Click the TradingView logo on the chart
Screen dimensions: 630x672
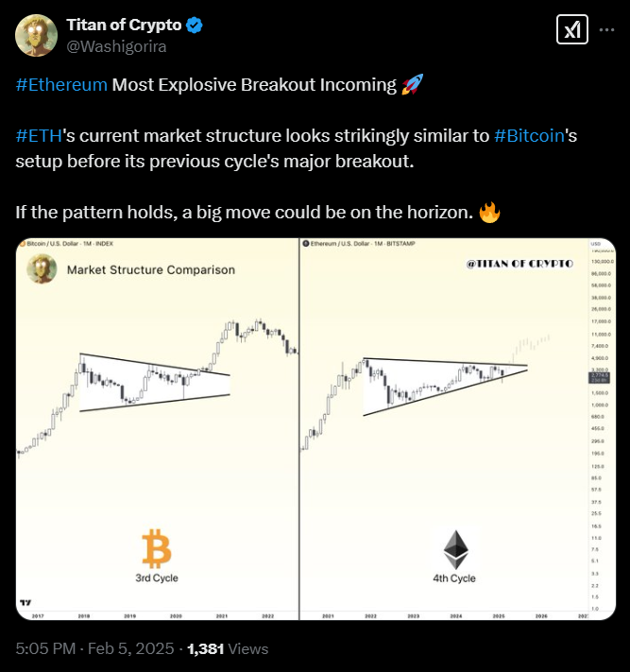coord(26,604)
